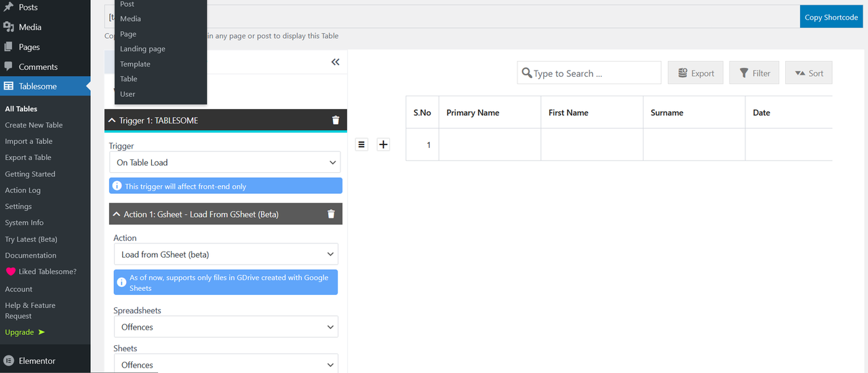Click the First Name cell in row 1
The height and width of the screenshot is (373, 868).
pyautogui.click(x=592, y=144)
